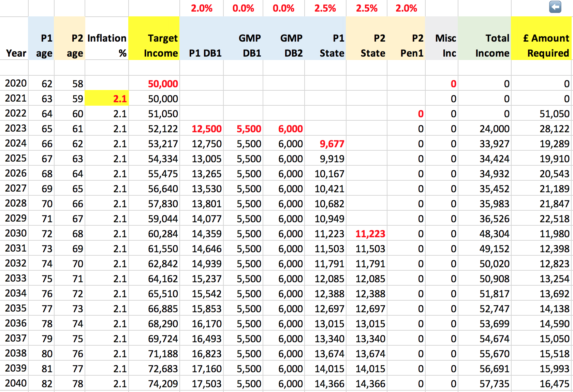Click the 2.0% rate above P2 Pen1
The width and height of the screenshot is (573, 392).
[x=406, y=9]
